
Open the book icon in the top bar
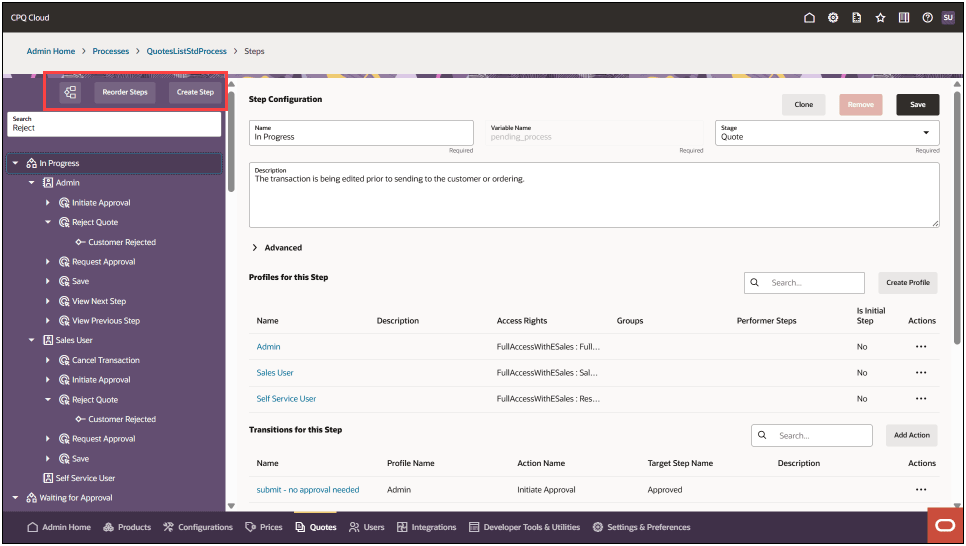click(x=904, y=18)
